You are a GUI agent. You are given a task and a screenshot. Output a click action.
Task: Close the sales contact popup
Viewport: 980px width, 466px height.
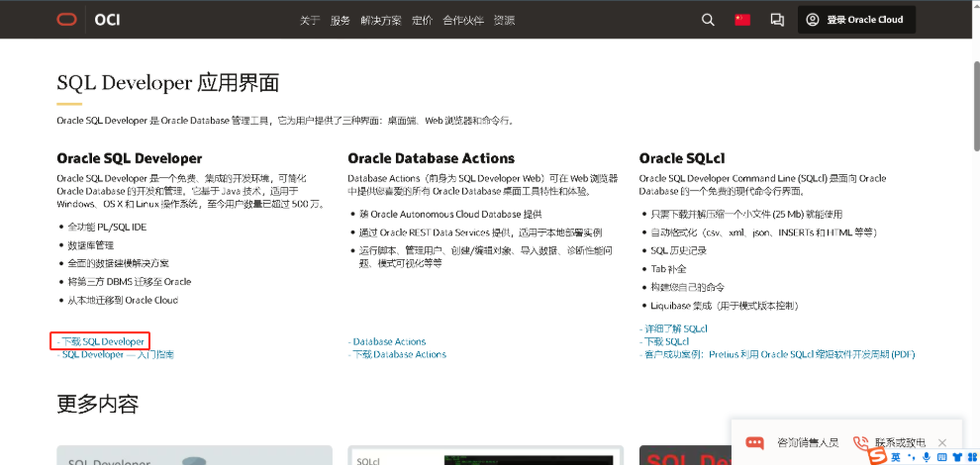click(x=941, y=442)
